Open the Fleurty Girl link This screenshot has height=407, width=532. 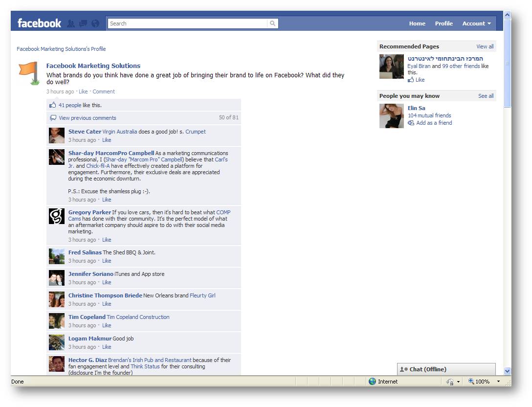pos(202,295)
